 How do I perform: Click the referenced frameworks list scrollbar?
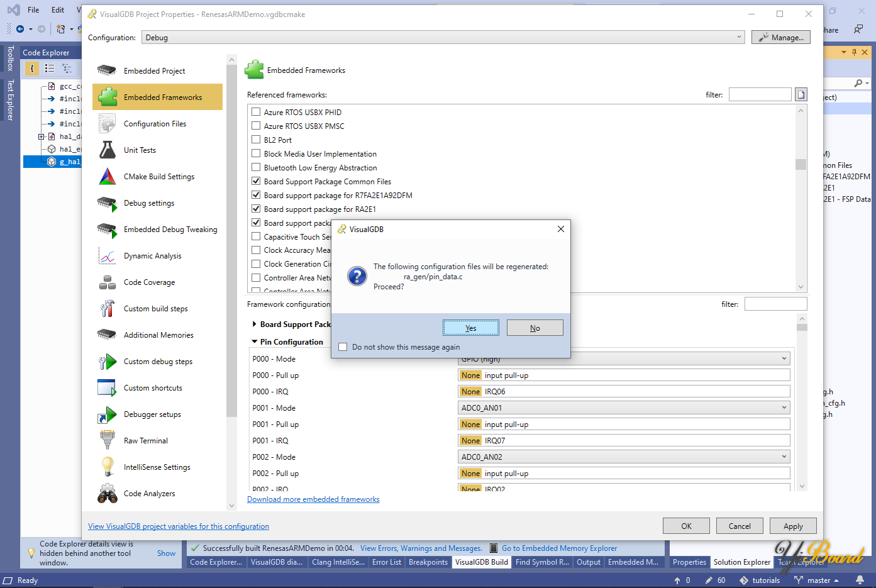(x=801, y=165)
